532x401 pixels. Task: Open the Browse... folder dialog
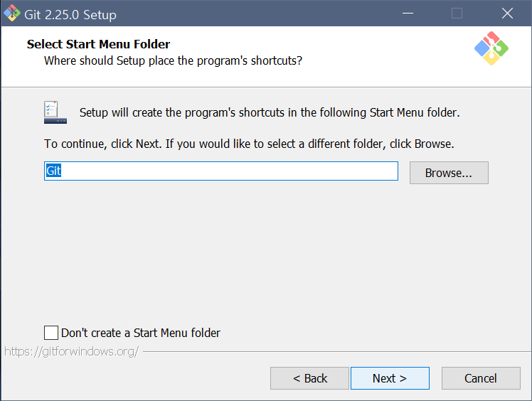coord(449,173)
